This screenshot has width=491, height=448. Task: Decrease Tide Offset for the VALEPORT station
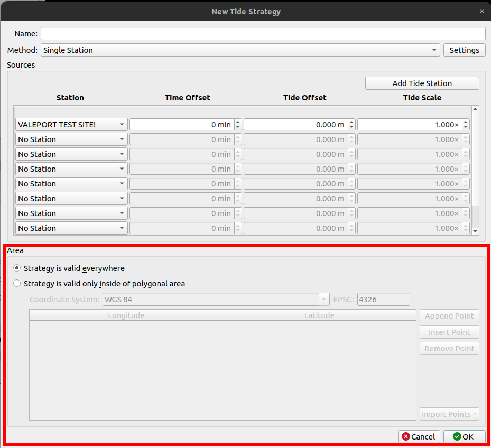point(352,127)
